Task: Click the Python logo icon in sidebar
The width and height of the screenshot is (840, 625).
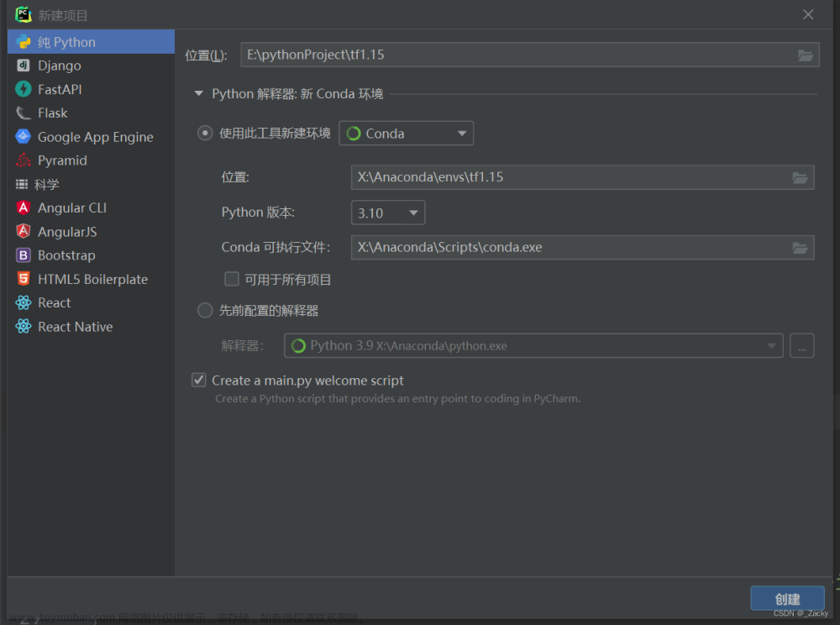Action: [23, 42]
